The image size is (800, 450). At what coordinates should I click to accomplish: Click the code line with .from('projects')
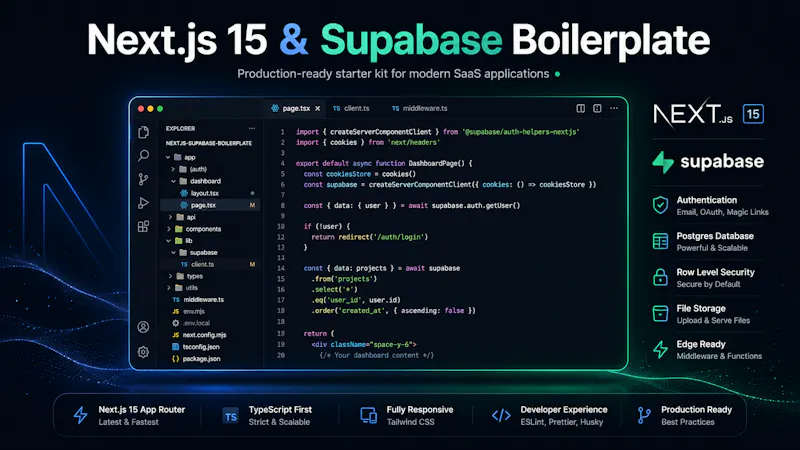344,279
